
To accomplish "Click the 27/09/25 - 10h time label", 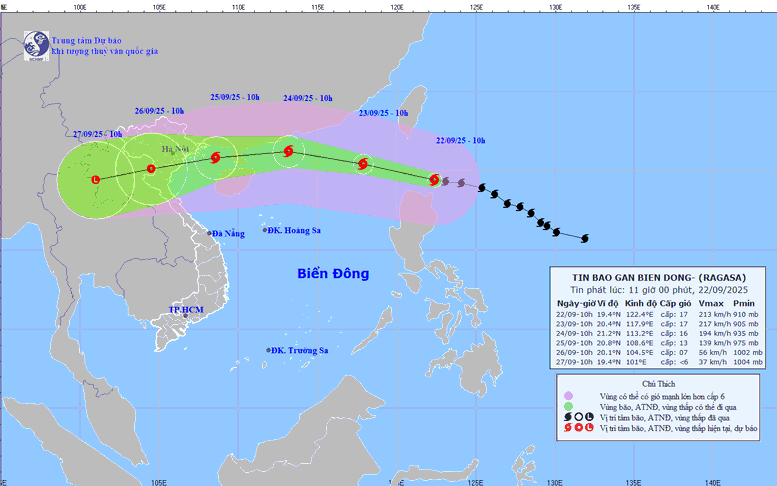I will pyautogui.click(x=98, y=133).
